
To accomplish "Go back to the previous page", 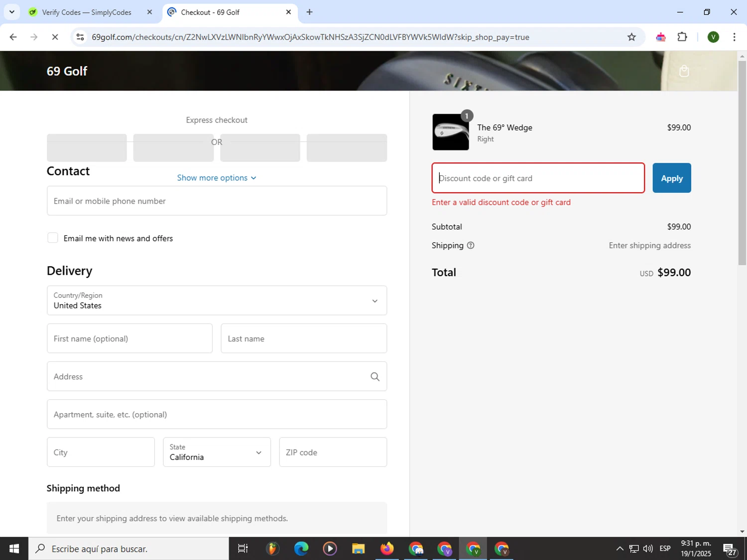I will [13, 37].
